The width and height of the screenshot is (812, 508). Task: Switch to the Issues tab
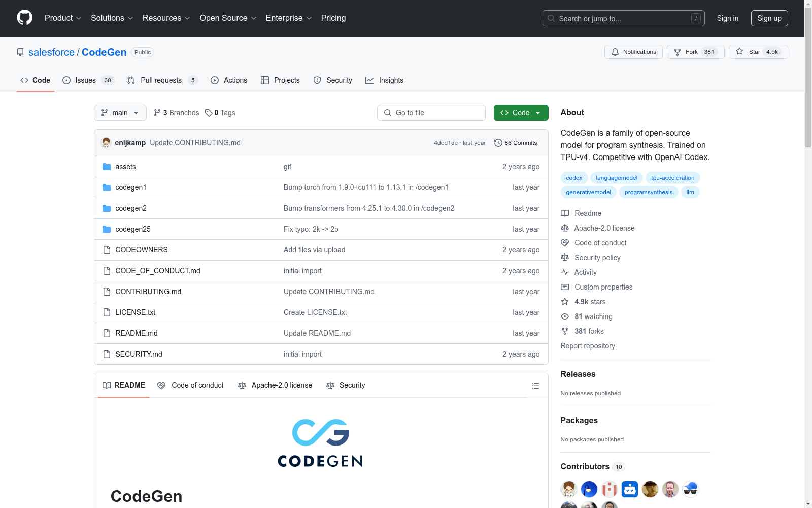88,80
